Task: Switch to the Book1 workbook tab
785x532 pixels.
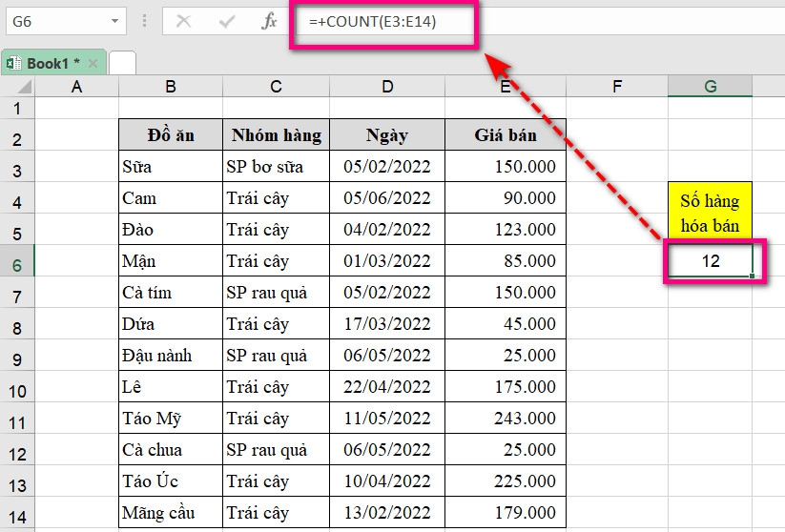Action: pyautogui.click(x=53, y=64)
